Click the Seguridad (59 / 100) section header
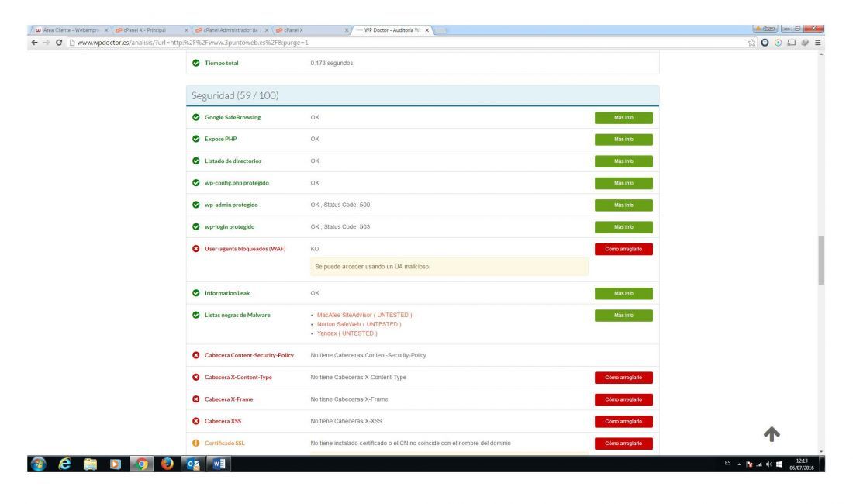 pos(423,95)
